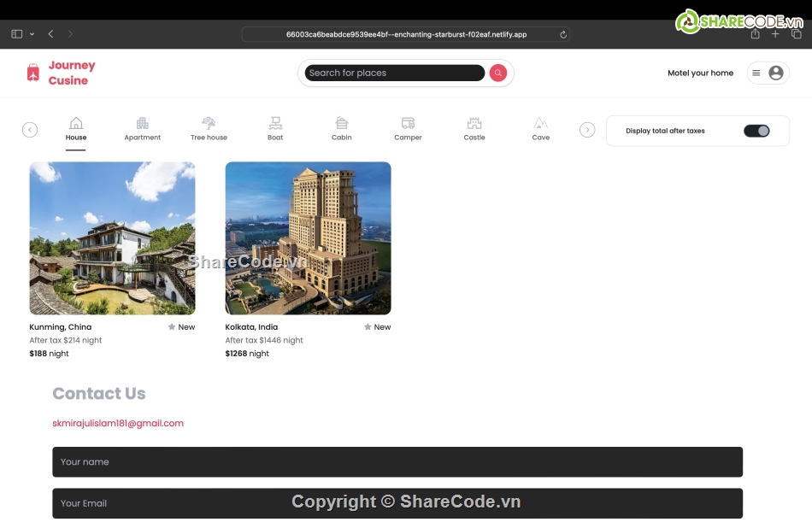812x528 pixels.
Task: Select the Castle category icon
Action: (x=474, y=124)
